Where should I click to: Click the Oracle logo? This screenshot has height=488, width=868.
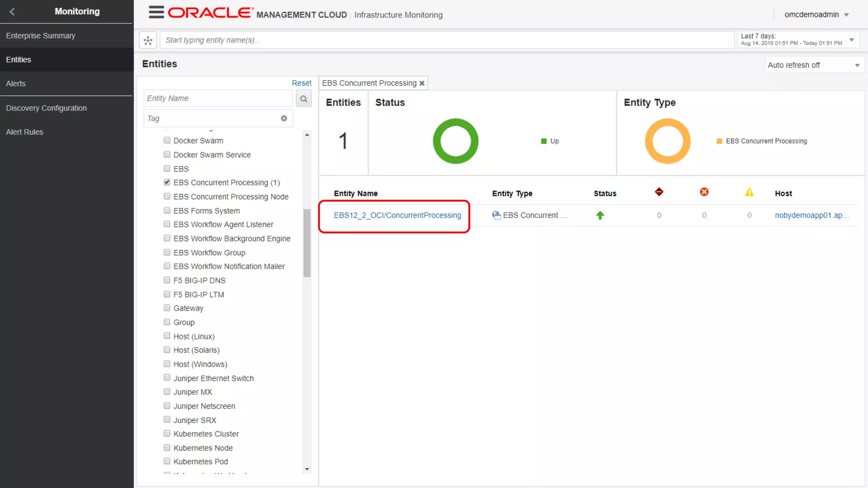point(211,13)
